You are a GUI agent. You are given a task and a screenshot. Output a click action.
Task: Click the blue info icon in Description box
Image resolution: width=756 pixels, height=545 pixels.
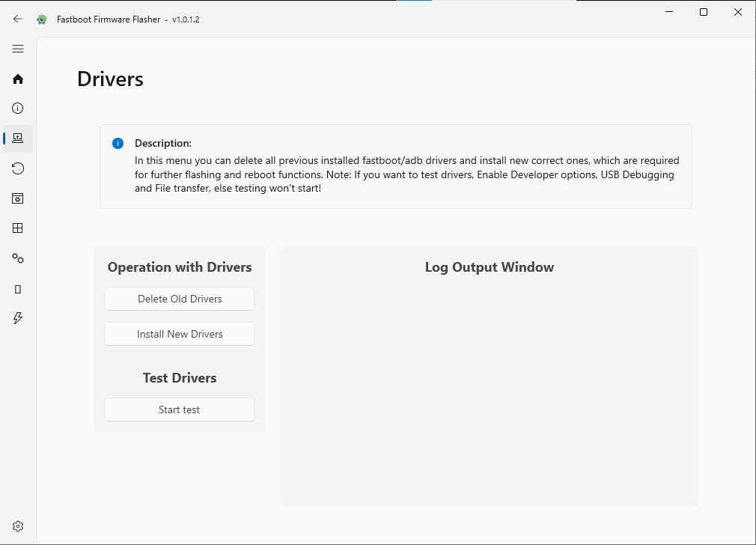click(118, 143)
